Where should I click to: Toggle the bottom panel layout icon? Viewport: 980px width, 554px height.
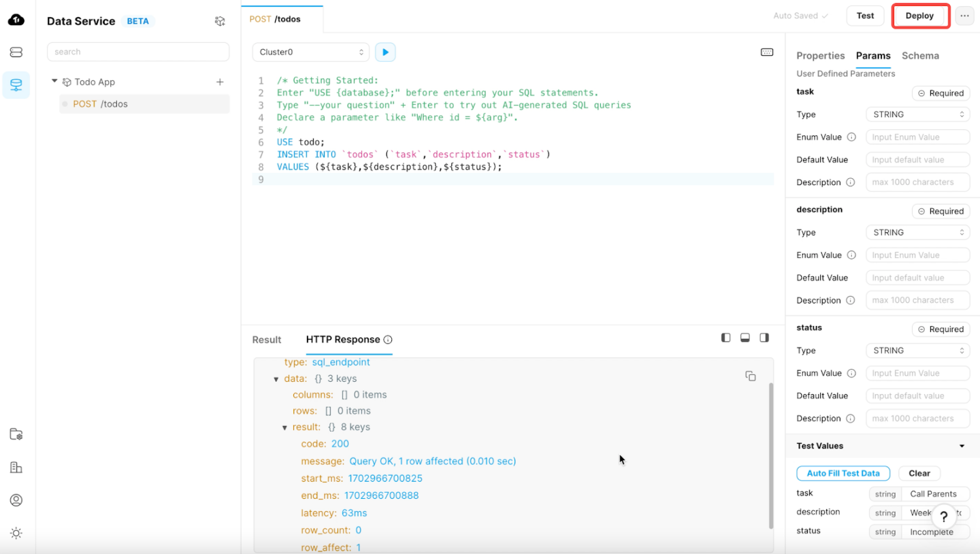point(745,337)
